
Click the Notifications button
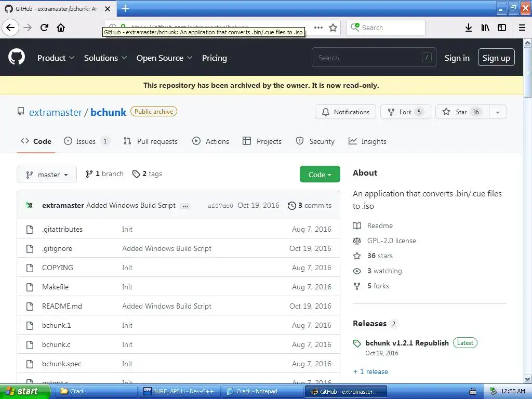pos(345,112)
